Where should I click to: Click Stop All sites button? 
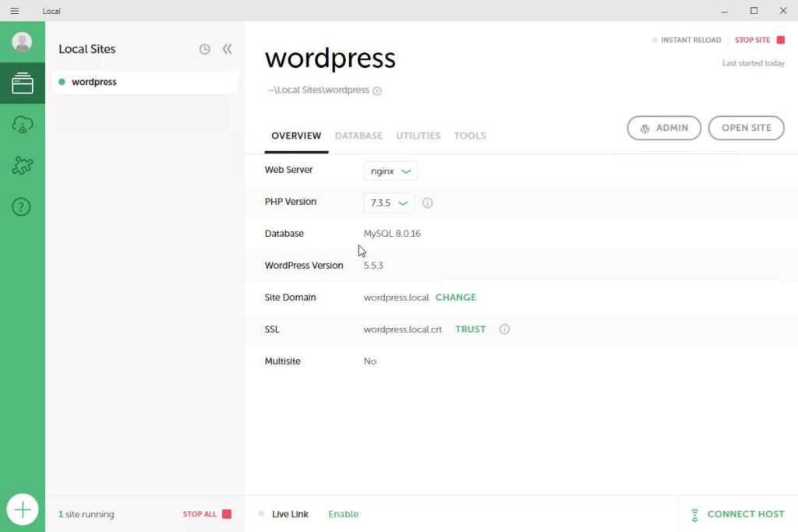pos(207,514)
